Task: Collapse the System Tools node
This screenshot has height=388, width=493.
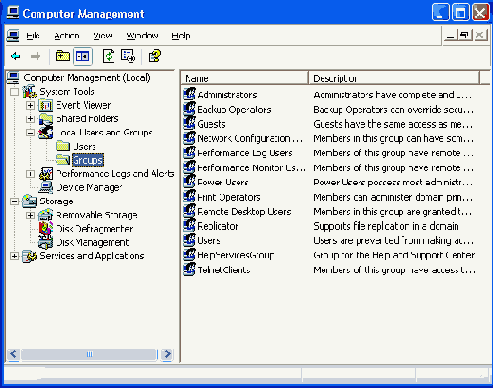Action: click(14, 92)
